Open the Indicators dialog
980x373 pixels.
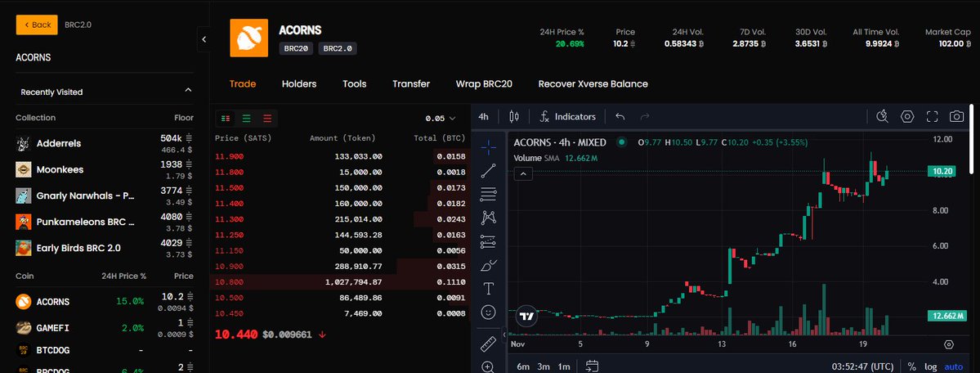coord(568,116)
